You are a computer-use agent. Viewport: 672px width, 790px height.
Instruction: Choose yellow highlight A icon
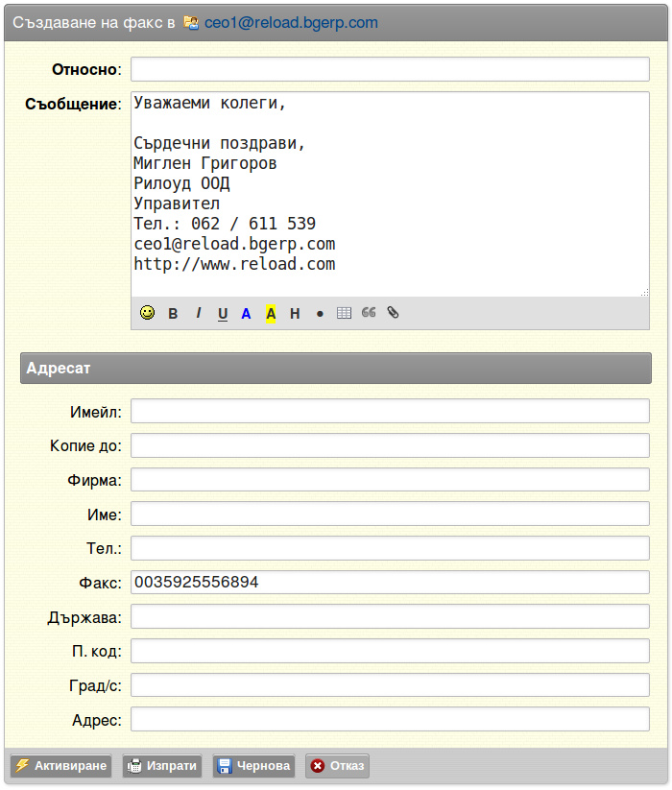coord(271,314)
